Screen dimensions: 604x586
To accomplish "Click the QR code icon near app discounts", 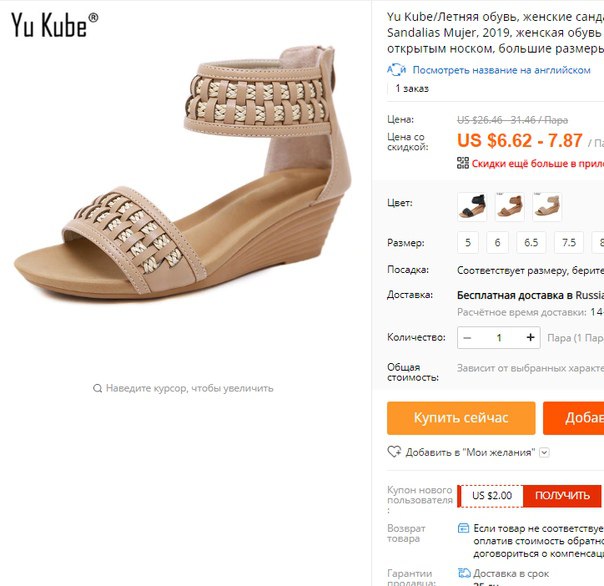I will (x=463, y=163).
